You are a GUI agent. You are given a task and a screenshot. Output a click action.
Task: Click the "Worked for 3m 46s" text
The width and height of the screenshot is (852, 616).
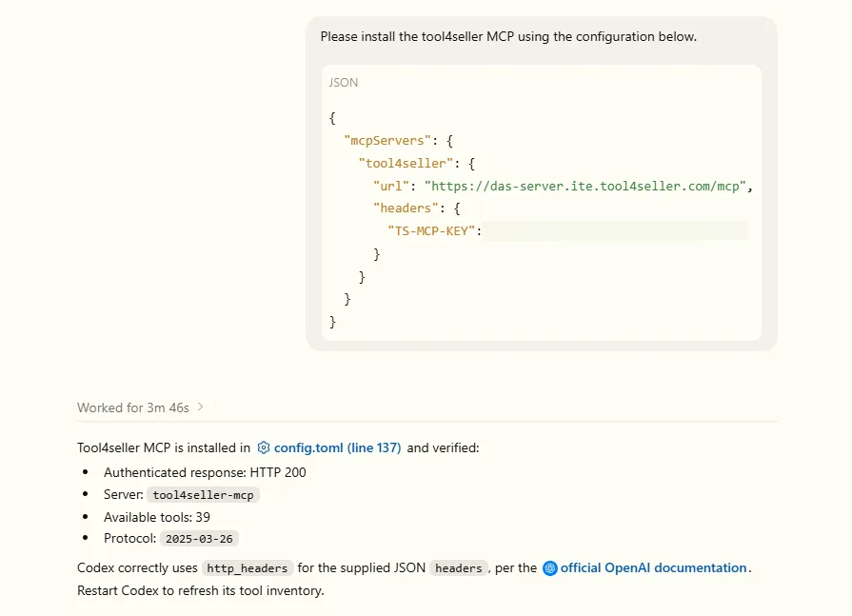tap(133, 407)
